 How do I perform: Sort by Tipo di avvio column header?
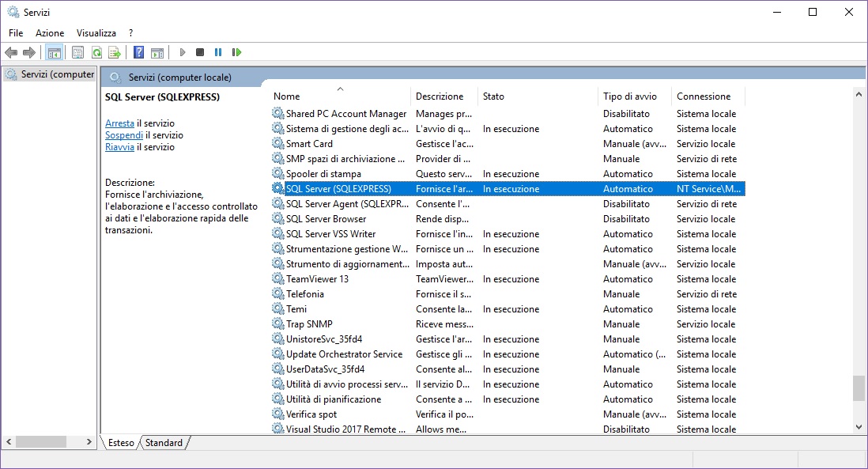[x=634, y=96]
